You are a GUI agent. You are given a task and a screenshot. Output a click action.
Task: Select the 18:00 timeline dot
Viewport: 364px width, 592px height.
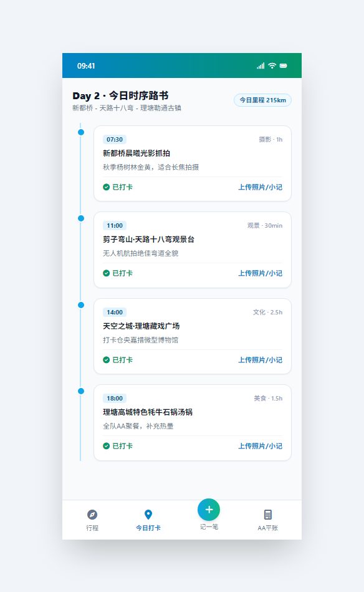(81, 391)
